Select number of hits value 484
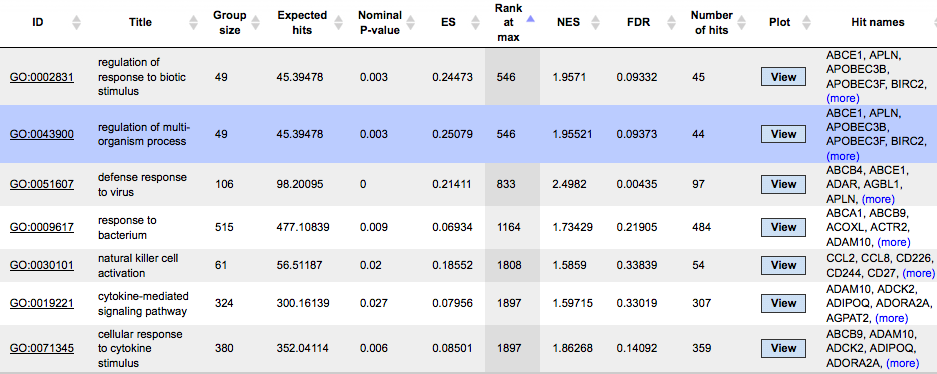 coord(702,227)
